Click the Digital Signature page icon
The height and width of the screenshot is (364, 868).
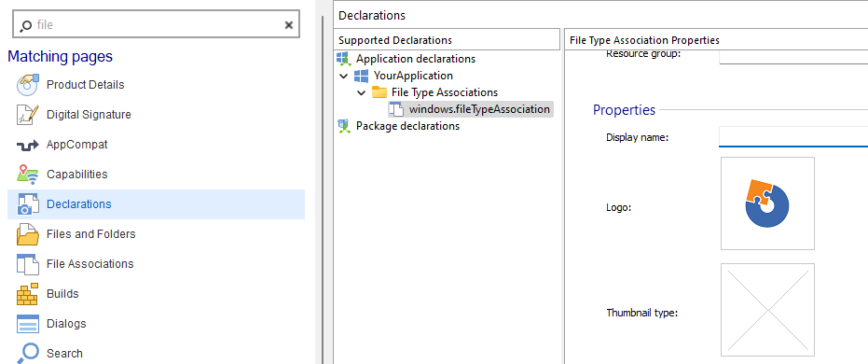pyautogui.click(x=28, y=115)
